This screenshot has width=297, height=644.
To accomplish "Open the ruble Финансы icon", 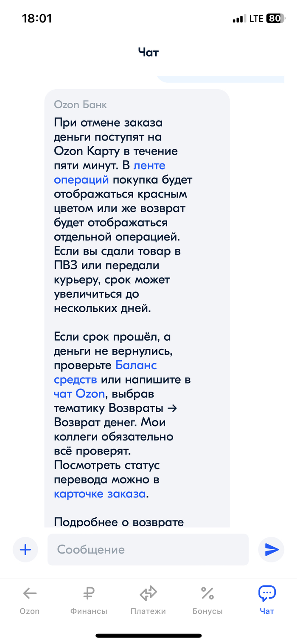I will click(x=89, y=593).
